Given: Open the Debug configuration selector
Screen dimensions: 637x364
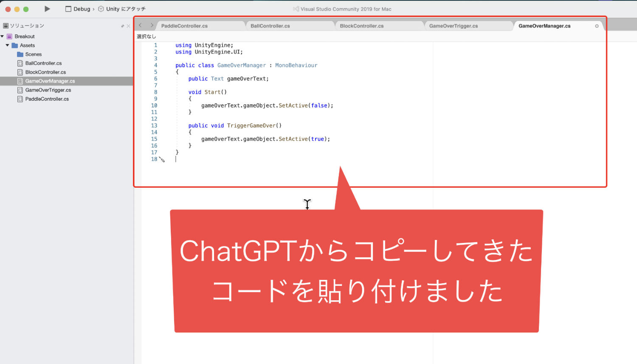Looking at the screenshot, I should (x=78, y=9).
